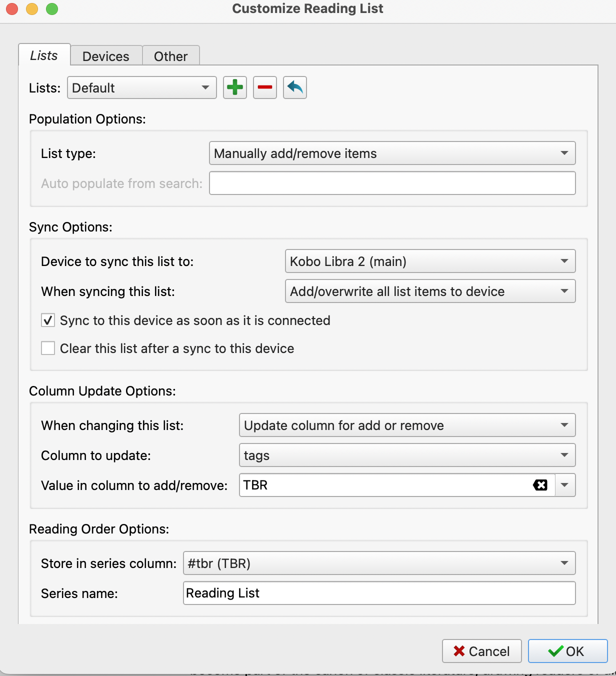
Task: Click the blue arrow rename list icon
Action: click(x=294, y=88)
